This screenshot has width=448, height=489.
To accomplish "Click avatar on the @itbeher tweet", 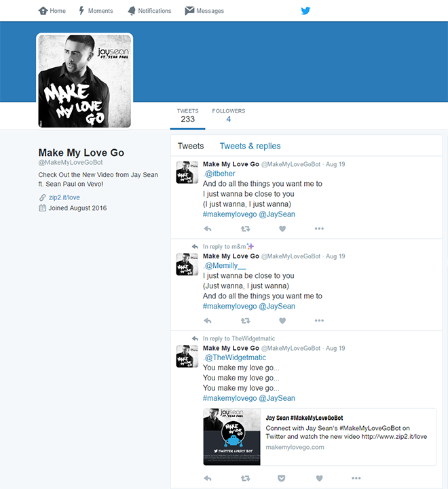I will point(187,172).
